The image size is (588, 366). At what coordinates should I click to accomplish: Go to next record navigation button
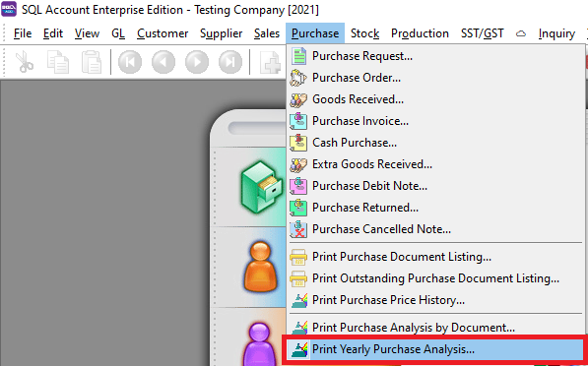pos(197,62)
